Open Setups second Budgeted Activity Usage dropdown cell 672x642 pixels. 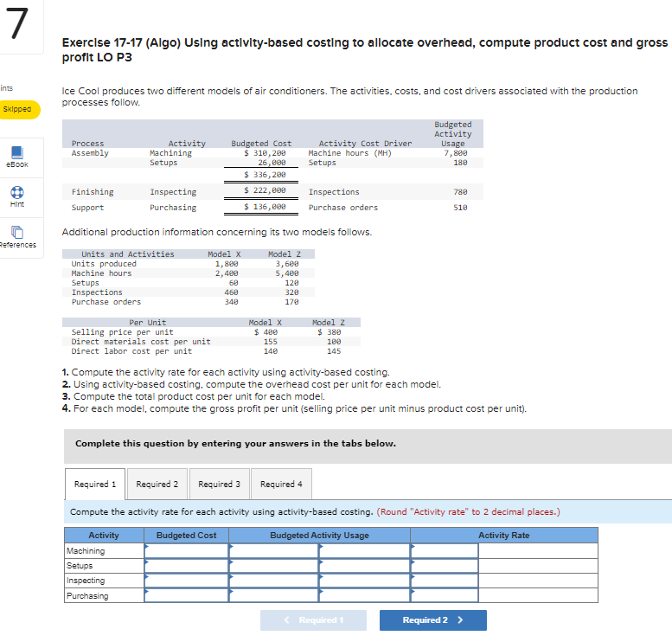pos(365,566)
